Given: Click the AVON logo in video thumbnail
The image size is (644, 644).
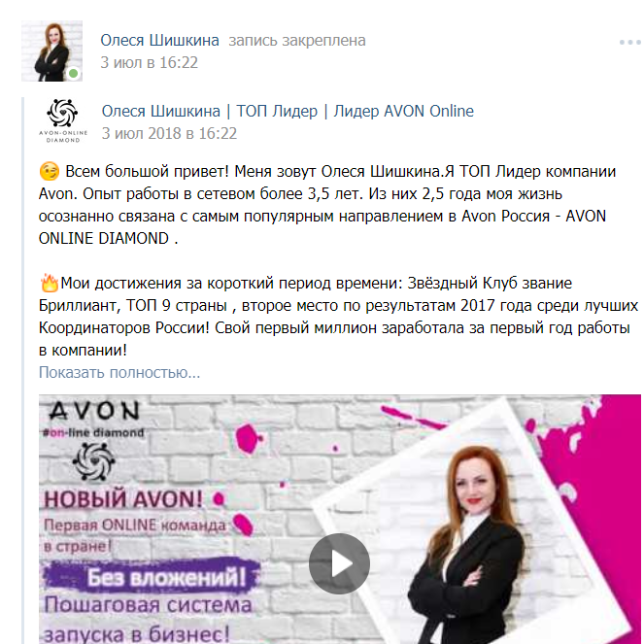Looking at the screenshot, I should [95, 411].
